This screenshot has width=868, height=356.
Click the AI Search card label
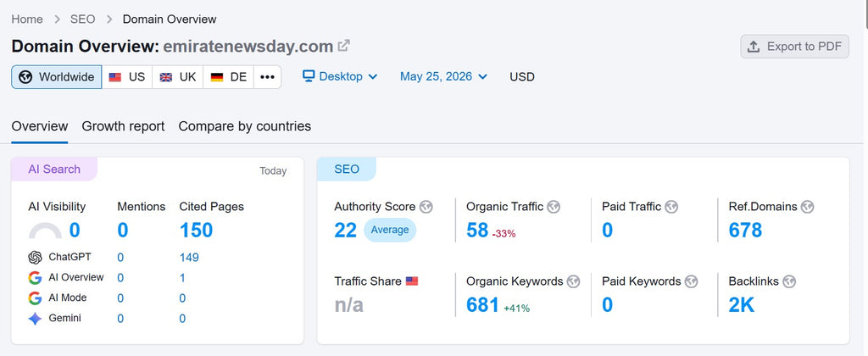pyautogui.click(x=54, y=170)
